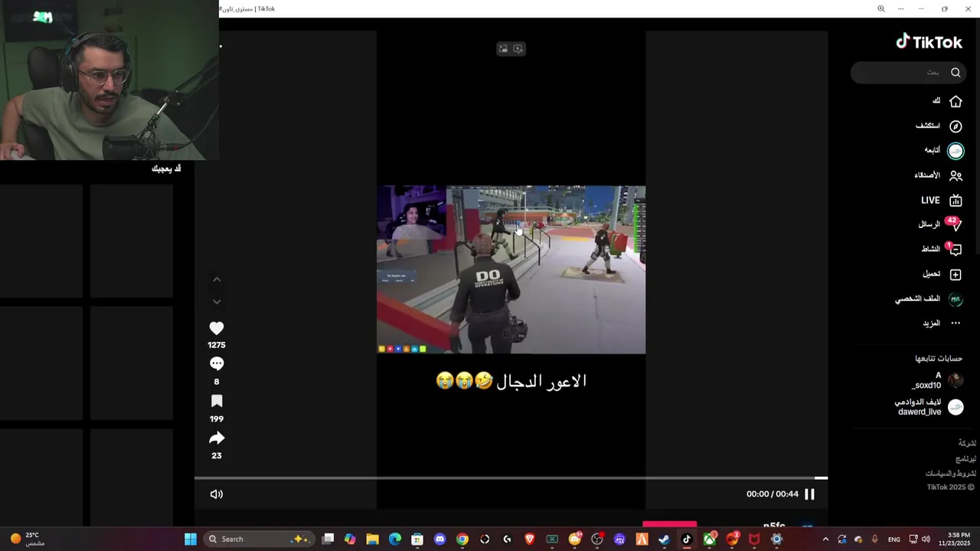Viewport: 980px width, 551px height.
Task: Click the 199 saves count
Action: 217,419
